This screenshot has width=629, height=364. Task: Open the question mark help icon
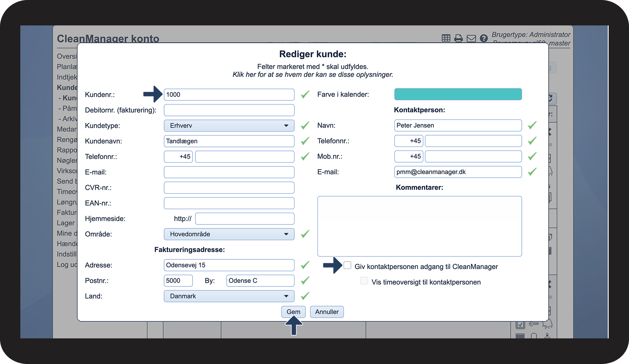click(484, 38)
